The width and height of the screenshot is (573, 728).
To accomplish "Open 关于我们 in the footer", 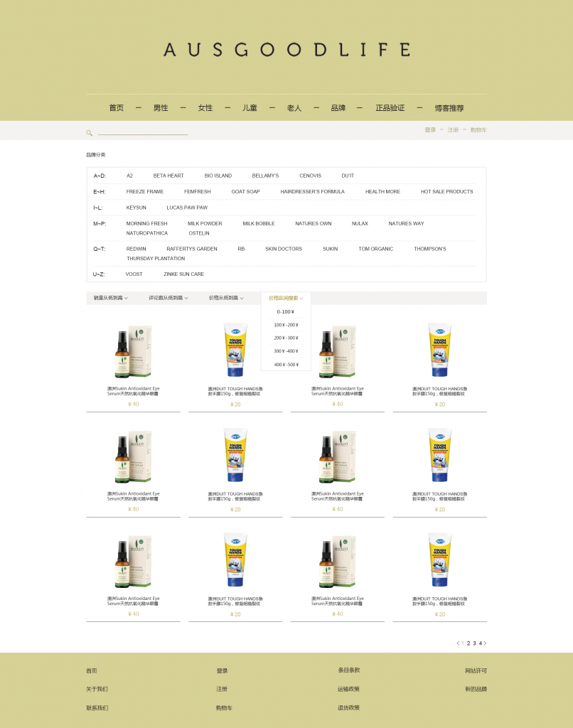I will coord(97,689).
